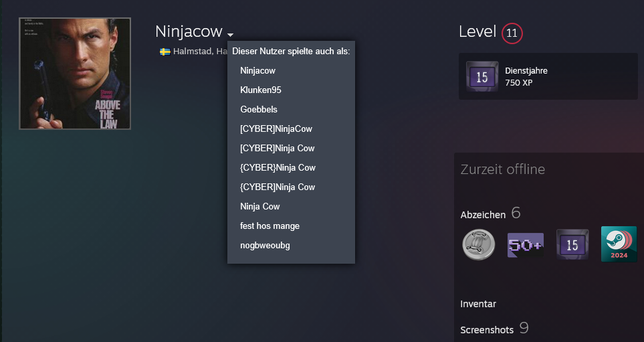
Task: Click the 15 years badge in Abzeichen row
Action: (x=572, y=244)
